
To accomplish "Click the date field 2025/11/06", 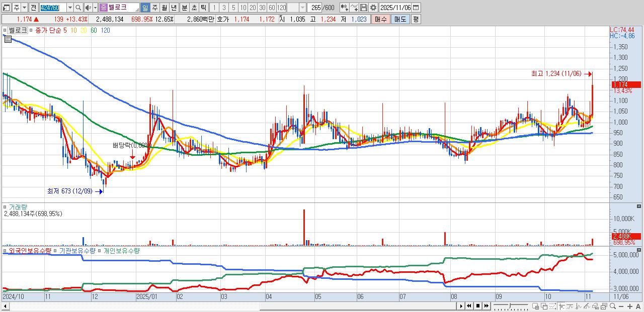I will coord(395,8).
